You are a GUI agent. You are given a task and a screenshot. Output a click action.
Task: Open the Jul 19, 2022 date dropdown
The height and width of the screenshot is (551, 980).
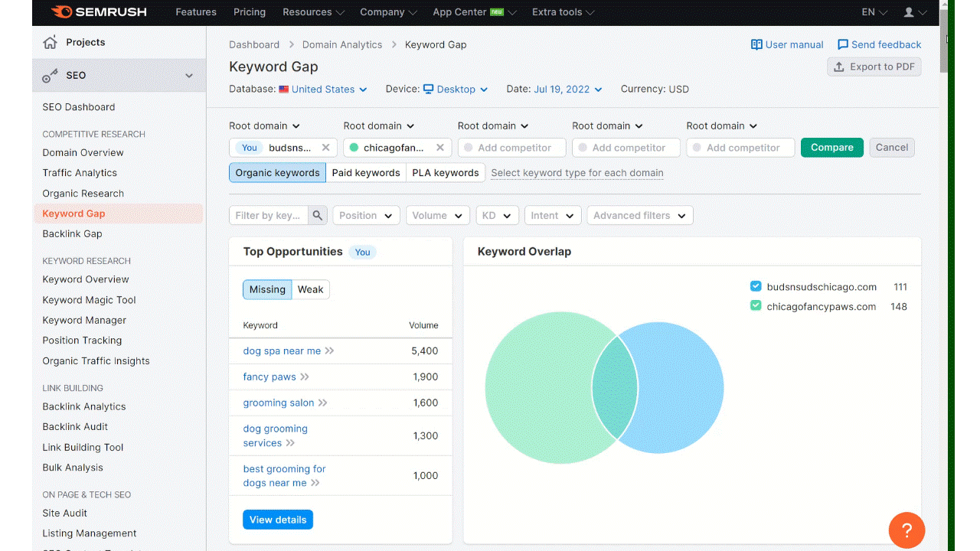568,89
